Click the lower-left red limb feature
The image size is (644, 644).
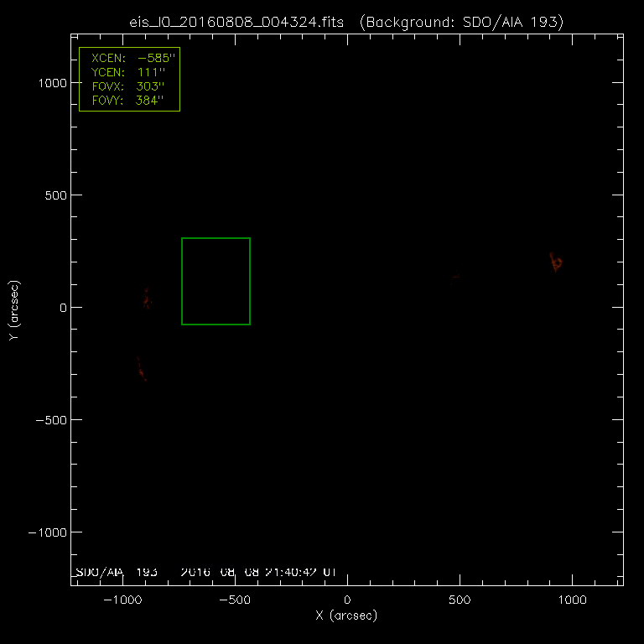coord(141,369)
